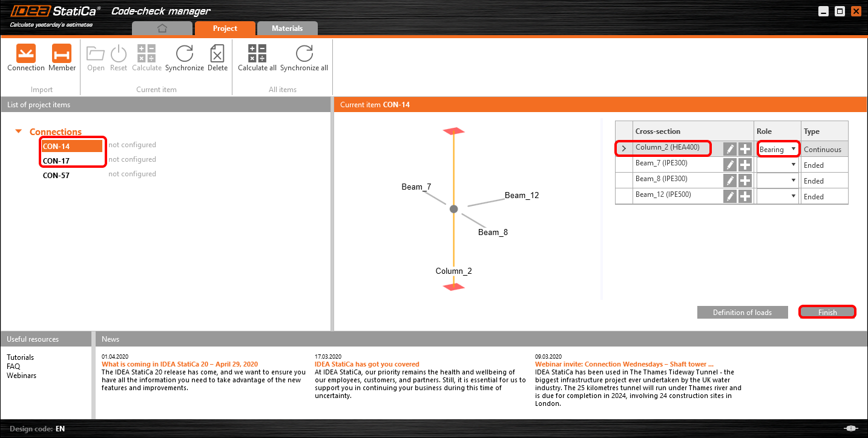This screenshot has width=868, height=438.
Task: Edit the Column_2 (HEA400) cross-section pencil
Action: tap(730, 149)
